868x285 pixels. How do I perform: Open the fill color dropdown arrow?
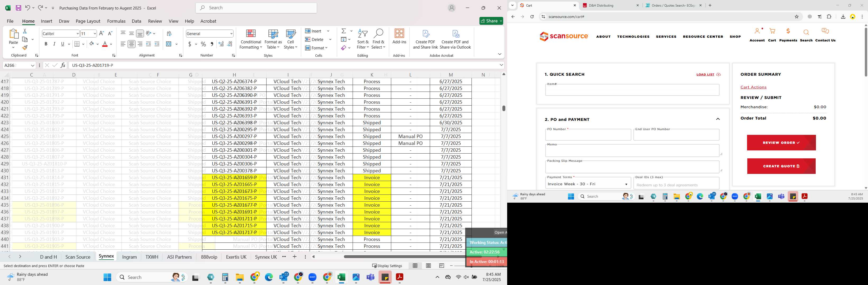point(97,44)
